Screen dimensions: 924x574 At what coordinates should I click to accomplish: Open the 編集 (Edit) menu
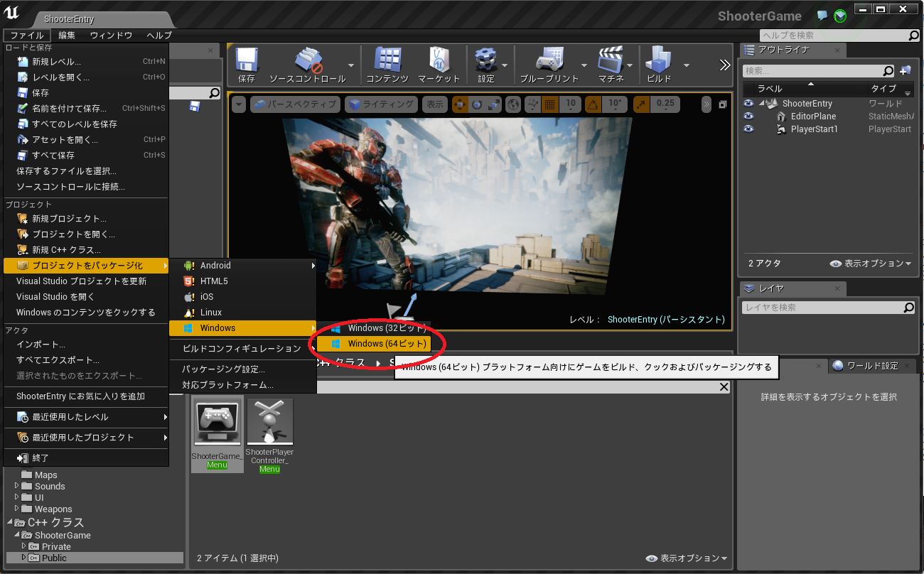coord(67,36)
